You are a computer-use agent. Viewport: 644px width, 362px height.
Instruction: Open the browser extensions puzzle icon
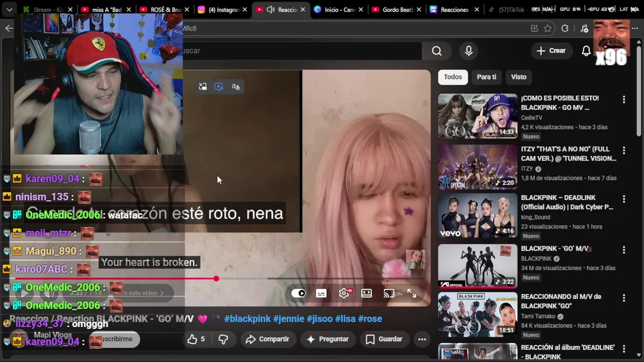click(x=565, y=29)
